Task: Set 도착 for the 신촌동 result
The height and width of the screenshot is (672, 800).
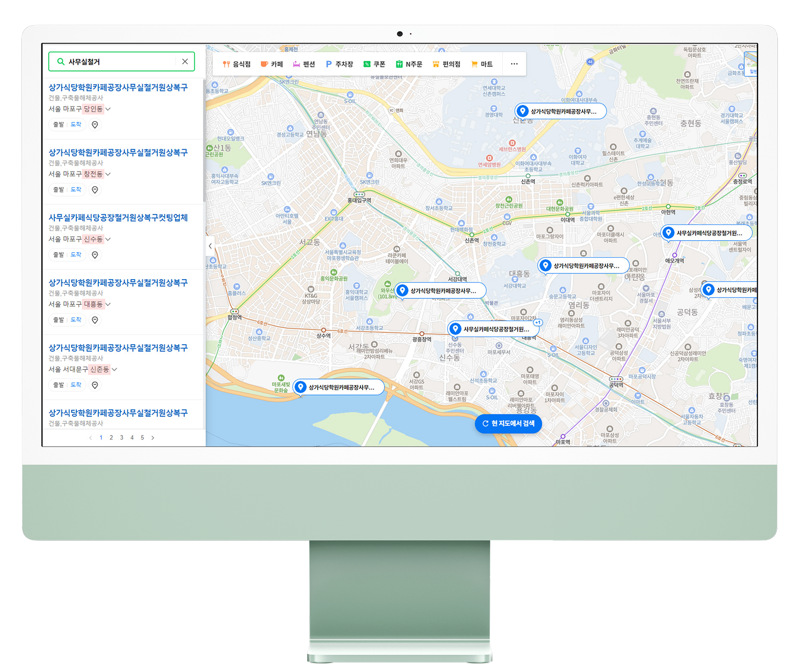Action: pos(76,385)
